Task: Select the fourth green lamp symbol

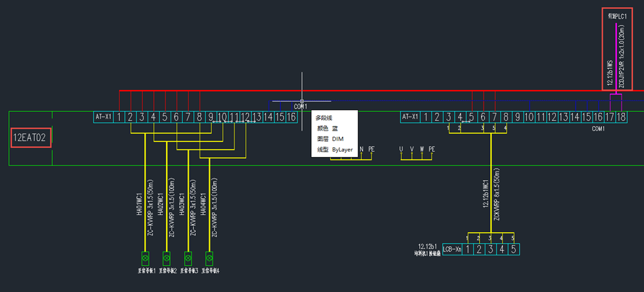Action: pyautogui.click(x=209, y=259)
